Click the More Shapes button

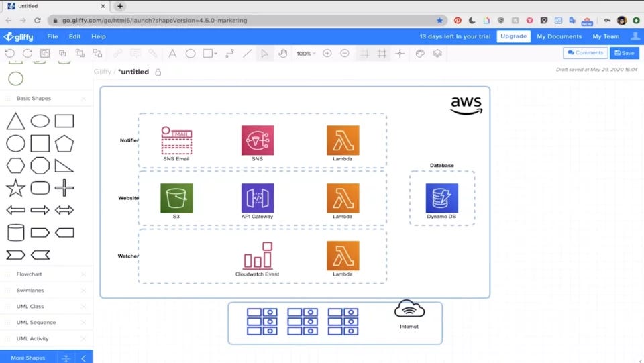pyautogui.click(x=28, y=358)
